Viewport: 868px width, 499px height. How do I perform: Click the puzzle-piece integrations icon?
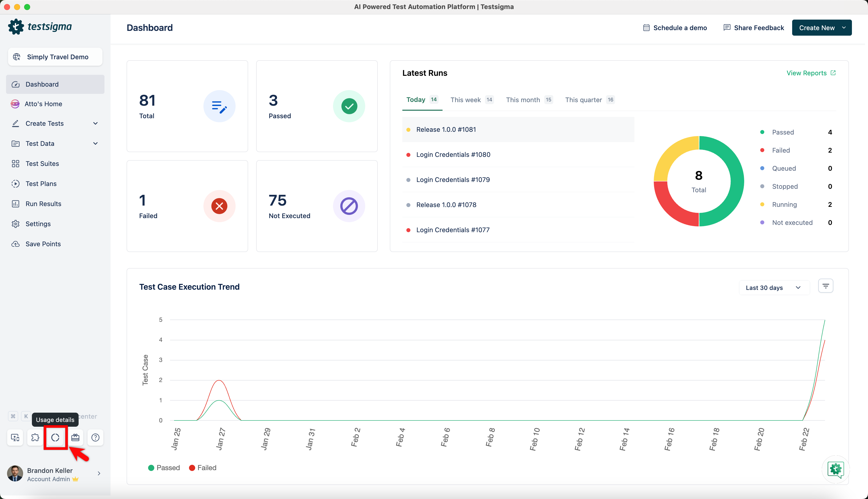click(35, 437)
